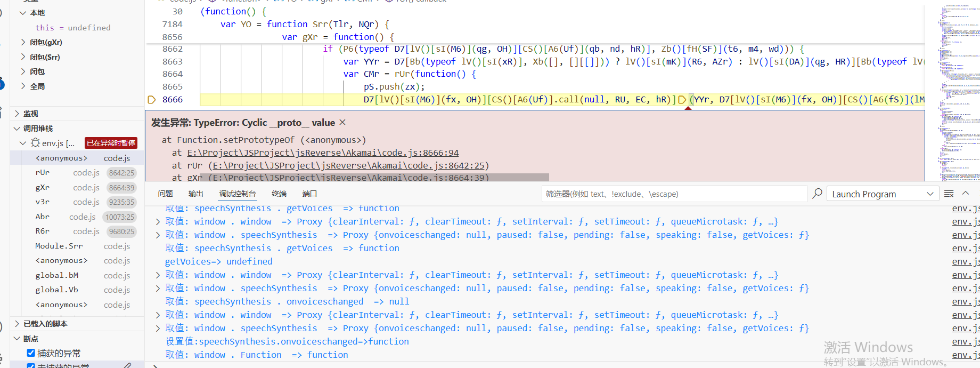This screenshot has height=368, width=980.
Task: Select the v3r call stack frame
Action: 77,202
